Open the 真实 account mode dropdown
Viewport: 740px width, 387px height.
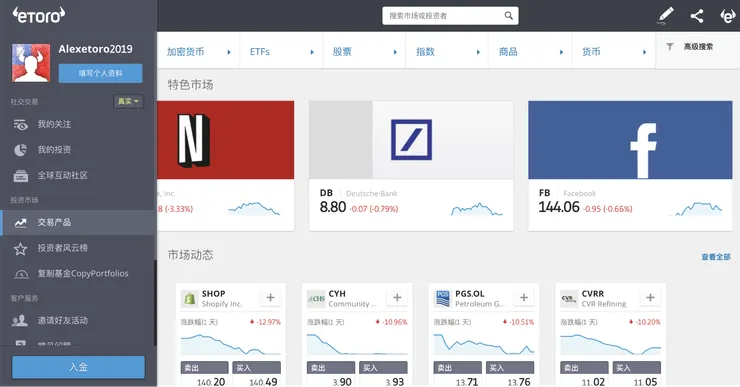[x=128, y=101]
